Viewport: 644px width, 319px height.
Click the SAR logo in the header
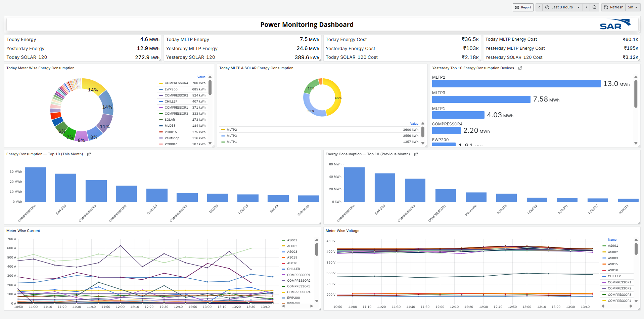pos(615,25)
